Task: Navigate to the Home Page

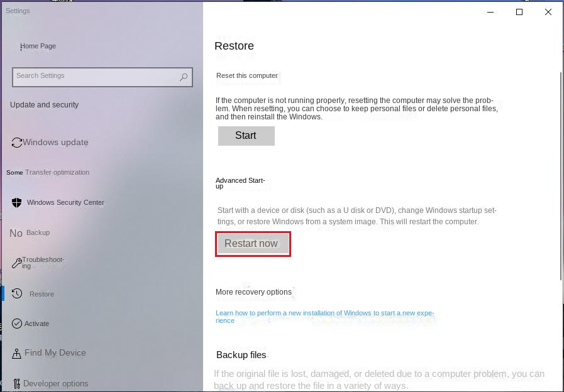Action: (39, 46)
